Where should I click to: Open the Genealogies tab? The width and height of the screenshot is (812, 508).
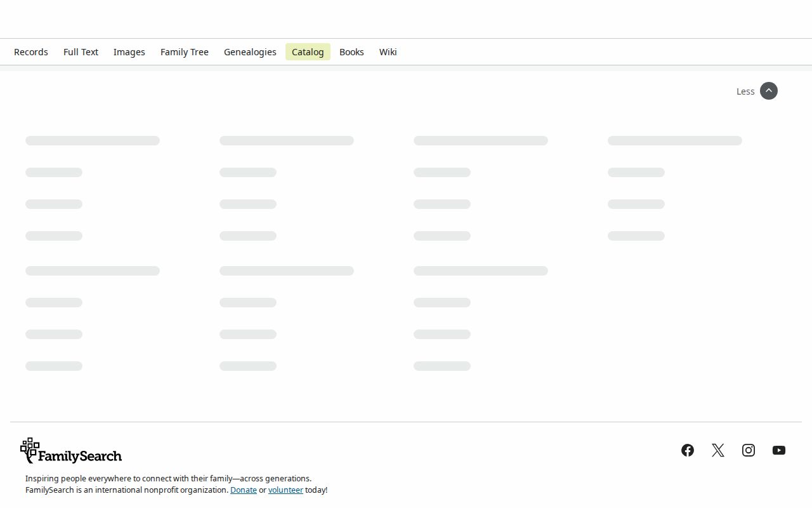click(x=250, y=52)
